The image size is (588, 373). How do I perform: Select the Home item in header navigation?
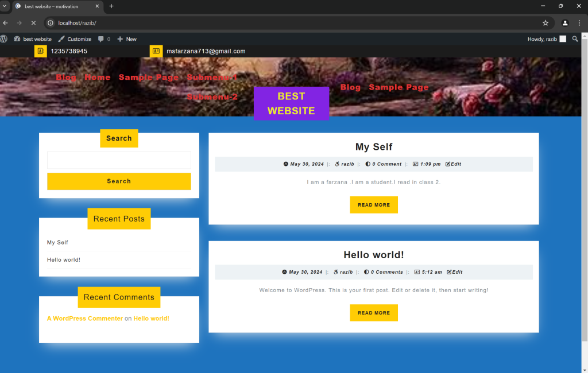pos(97,77)
